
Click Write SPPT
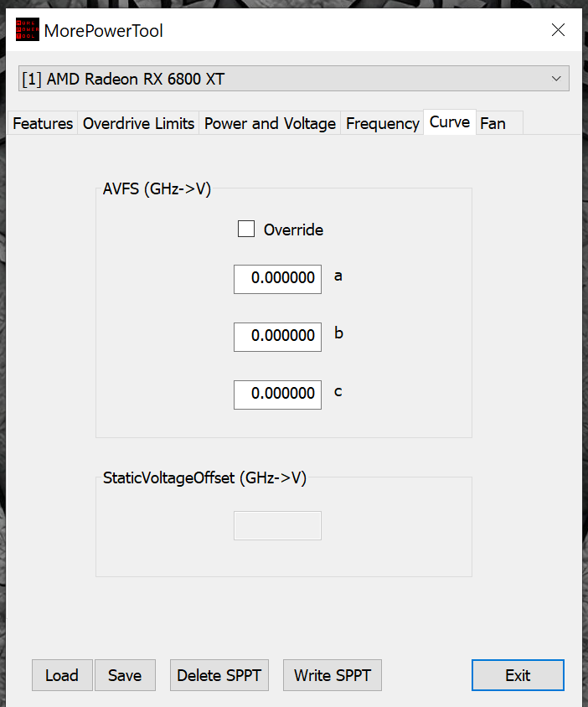tap(333, 675)
